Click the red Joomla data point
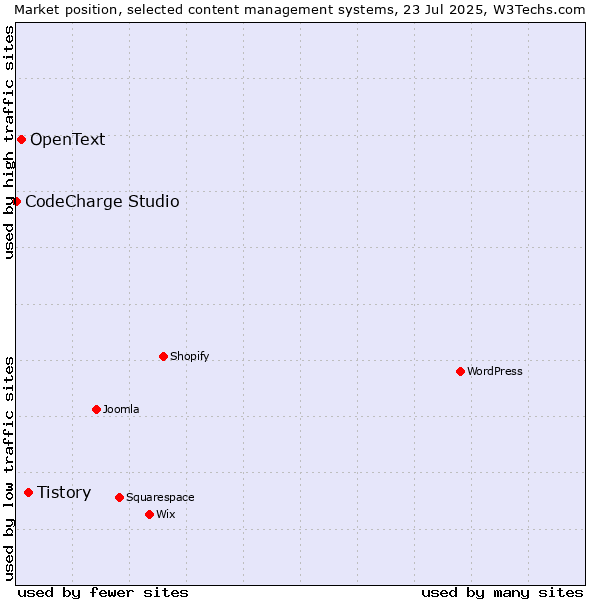600x600 pixels. (x=96, y=410)
